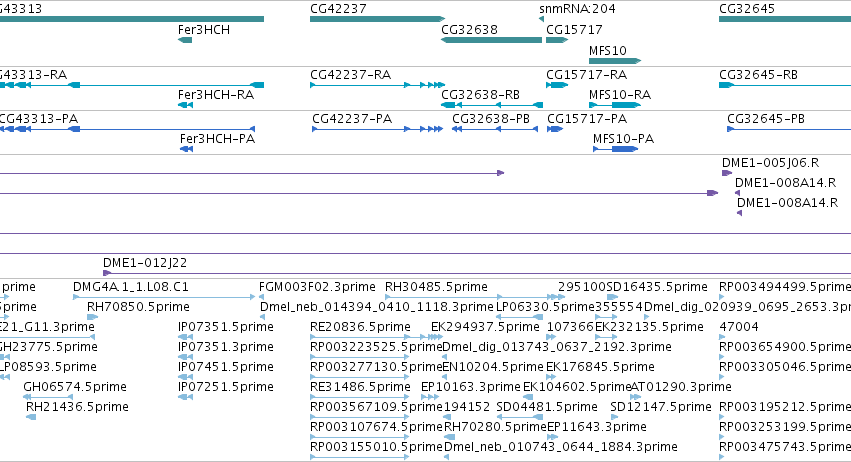Click the RE20836.5prime EST label
This screenshot has height=462, width=851.
pos(360,327)
